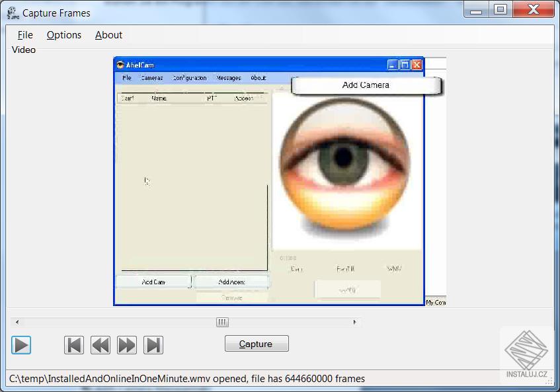This screenshot has width=560, height=392.
Task: Click the left arrow of the frame scrollbar
Action: click(x=17, y=322)
